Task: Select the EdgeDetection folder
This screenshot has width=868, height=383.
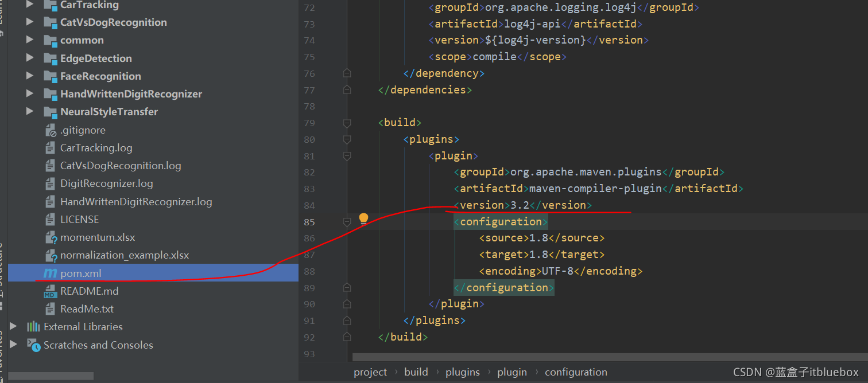Action: pos(96,58)
